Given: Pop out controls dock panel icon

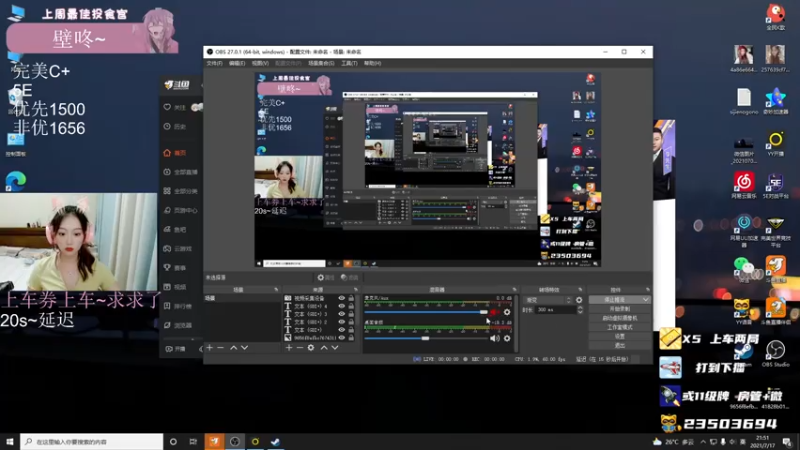Looking at the screenshot, I should 647,289.
